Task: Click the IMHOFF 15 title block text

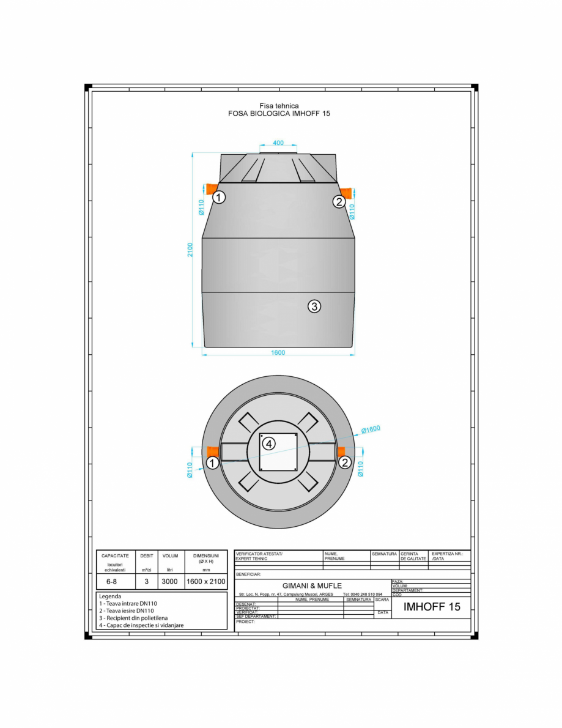Action: [431, 607]
